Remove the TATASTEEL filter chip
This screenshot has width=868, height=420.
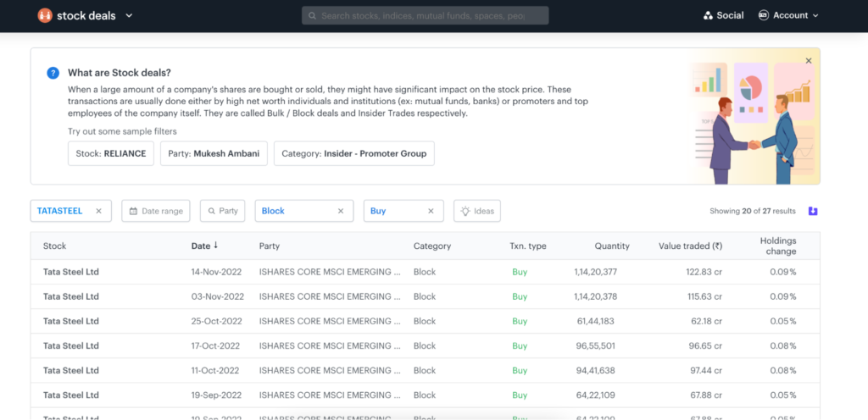tap(98, 211)
